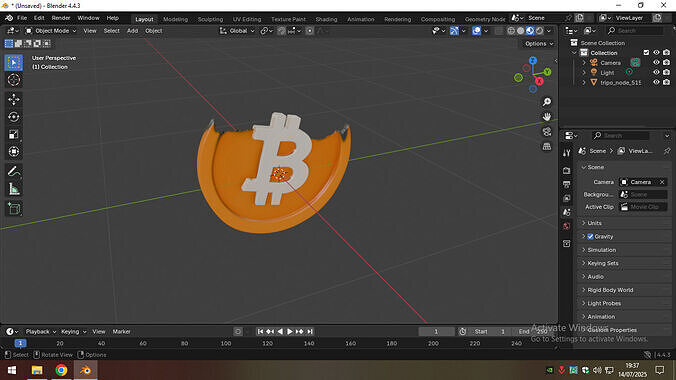Image resolution: width=676 pixels, height=380 pixels.
Task: Click the timeline Playback menu
Action: pyautogui.click(x=41, y=332)
